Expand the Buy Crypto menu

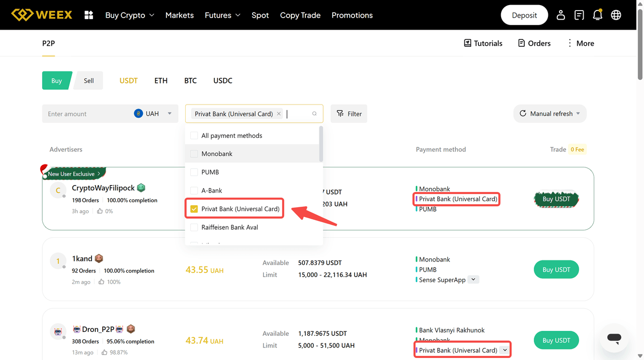pyautogui.click(x=129, y=15)
